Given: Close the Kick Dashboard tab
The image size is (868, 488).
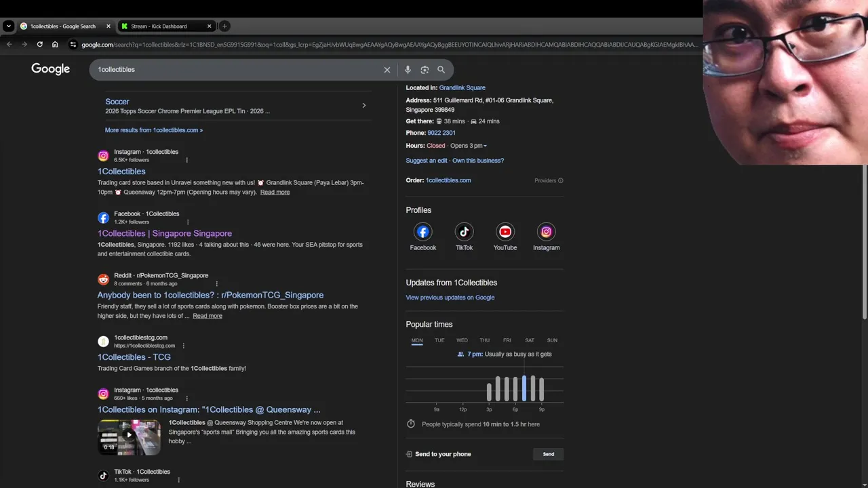Looking at the screenshot, I should [x=209, y=26].
